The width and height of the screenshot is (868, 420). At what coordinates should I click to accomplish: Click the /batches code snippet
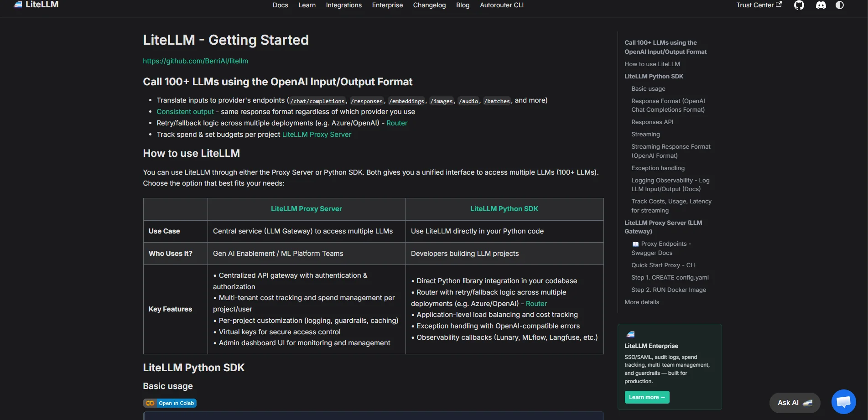497,101
